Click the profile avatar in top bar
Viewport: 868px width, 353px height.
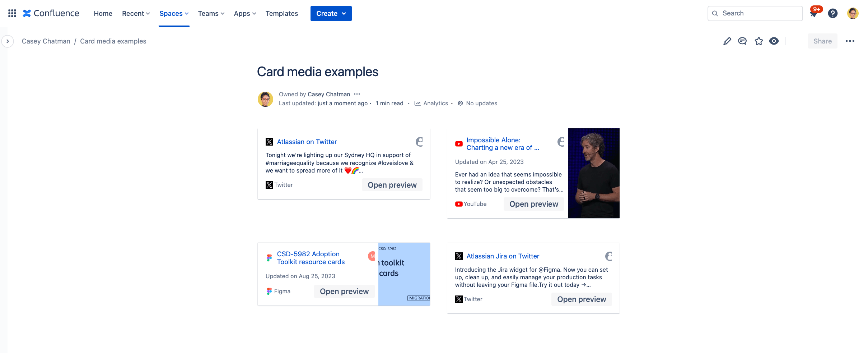tap(853, 14)
